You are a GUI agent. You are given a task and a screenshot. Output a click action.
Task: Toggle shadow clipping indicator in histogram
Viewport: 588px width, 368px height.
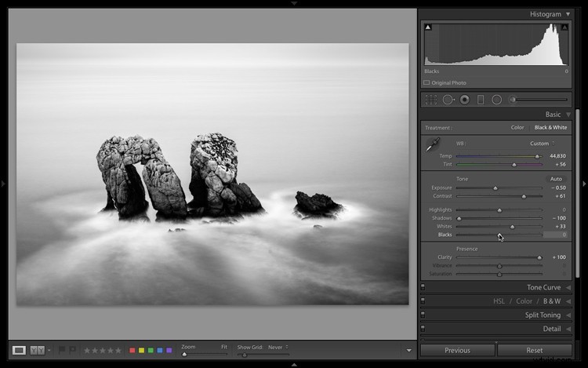point(428,27)
